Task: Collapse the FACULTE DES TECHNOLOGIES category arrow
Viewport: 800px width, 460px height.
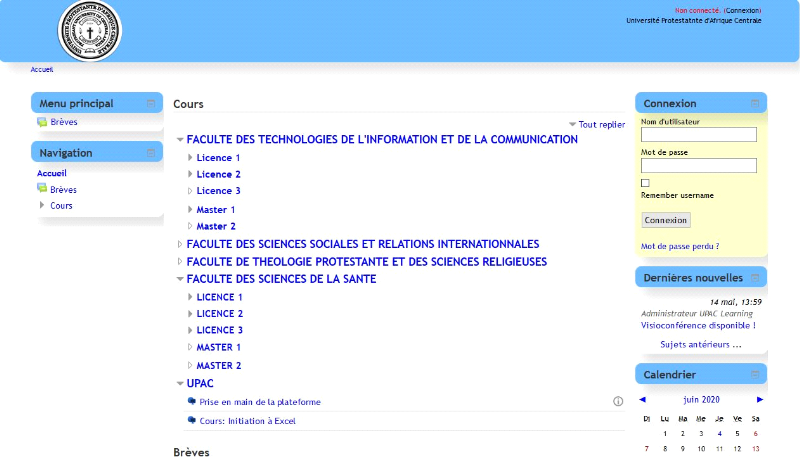Action: pos(180,139)
